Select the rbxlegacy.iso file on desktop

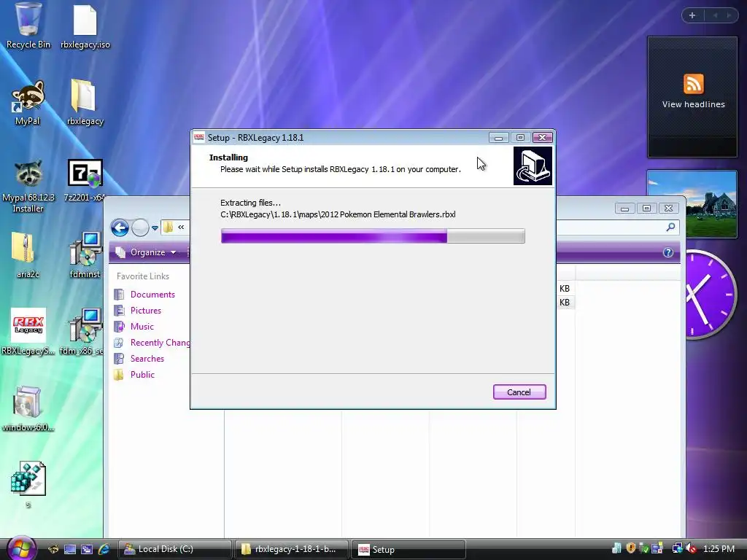pyautogui.click(x=85, y=27)
